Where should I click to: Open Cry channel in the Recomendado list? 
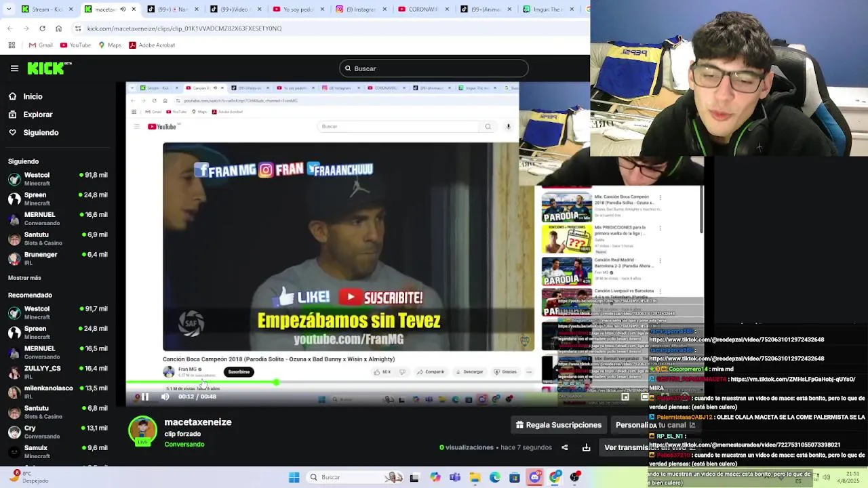58,432
